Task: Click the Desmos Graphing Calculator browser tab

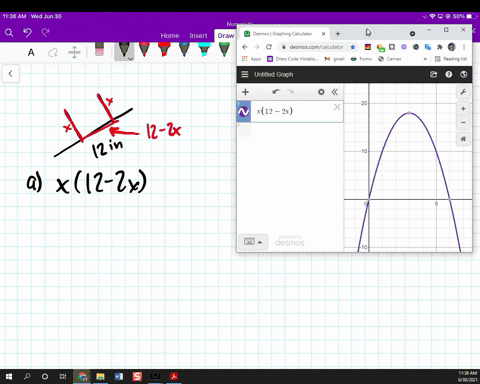Action: tap(283, 34)
